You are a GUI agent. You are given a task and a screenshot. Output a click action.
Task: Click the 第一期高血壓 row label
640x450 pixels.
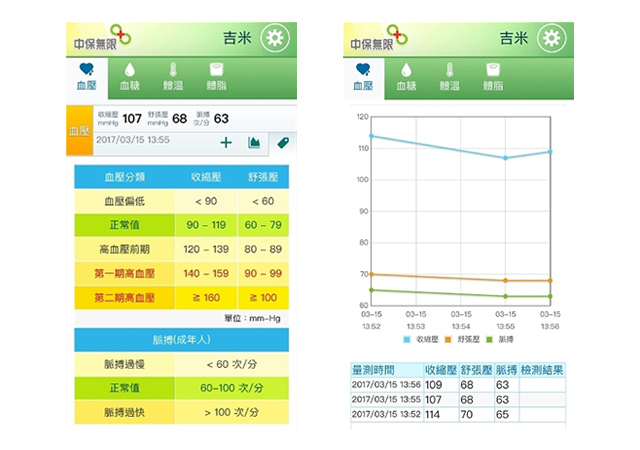pyautogui.click(x=124, y=273)
